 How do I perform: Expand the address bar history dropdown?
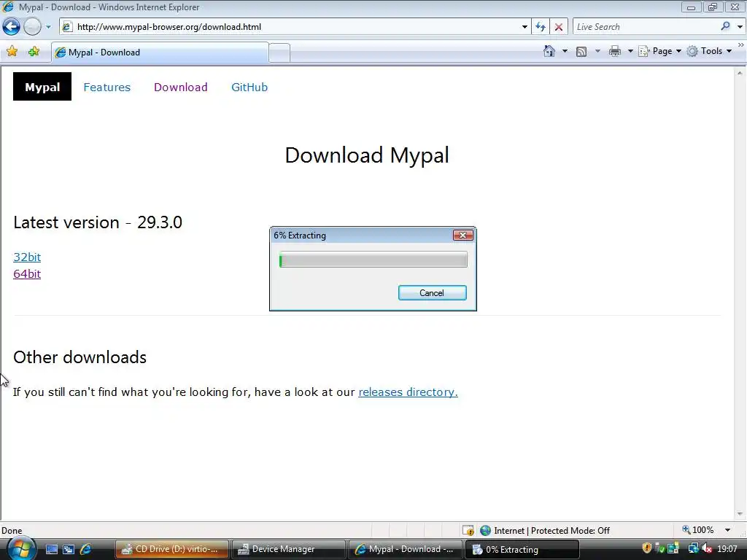click(525, 27)
